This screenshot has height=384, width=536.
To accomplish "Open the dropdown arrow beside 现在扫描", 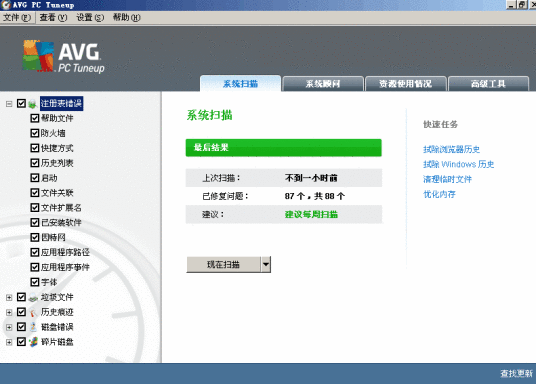I will point(266,265).
